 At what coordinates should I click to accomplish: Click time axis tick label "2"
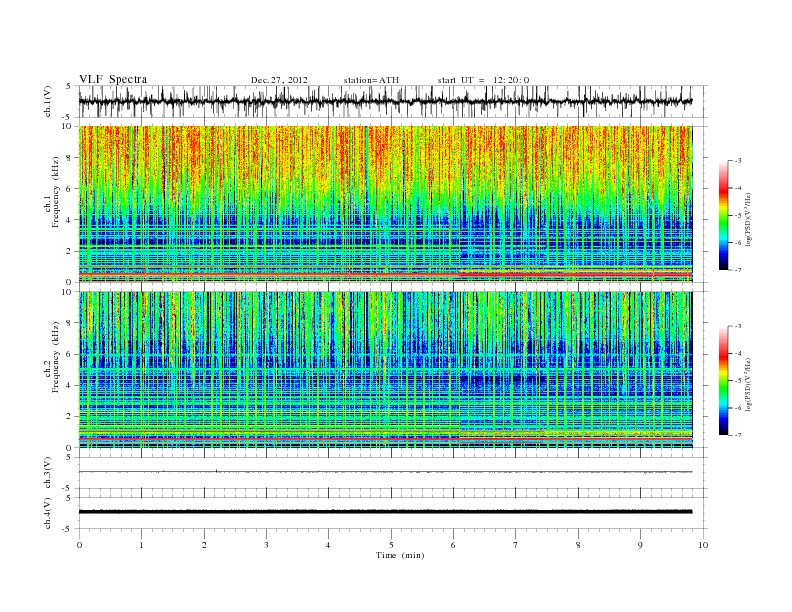point(204,545)
